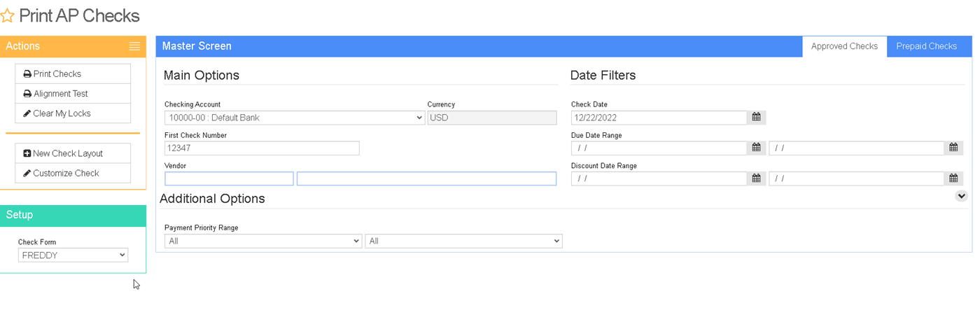980x315 pixels.
Task: Open the Checking Account dropdown
Action: 295,118
